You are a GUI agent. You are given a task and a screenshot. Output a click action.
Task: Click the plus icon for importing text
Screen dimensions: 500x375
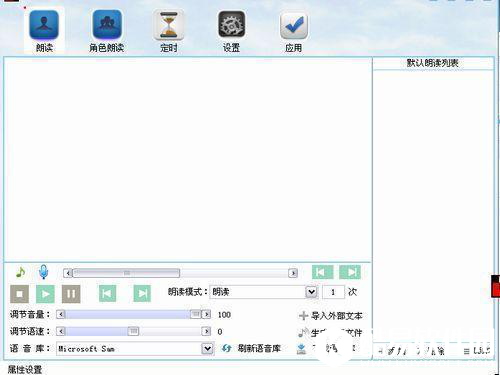(x=303, y=315)
